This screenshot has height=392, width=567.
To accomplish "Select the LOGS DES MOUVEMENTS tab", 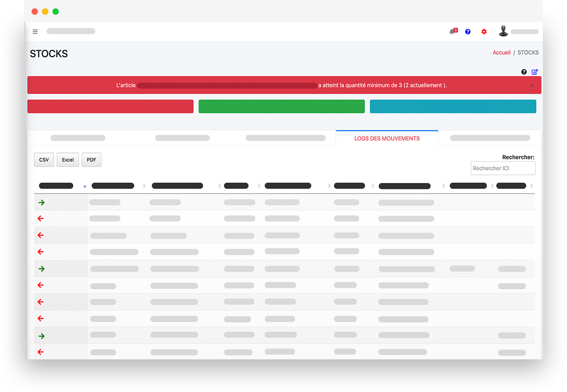I will (x=387, y=138).
